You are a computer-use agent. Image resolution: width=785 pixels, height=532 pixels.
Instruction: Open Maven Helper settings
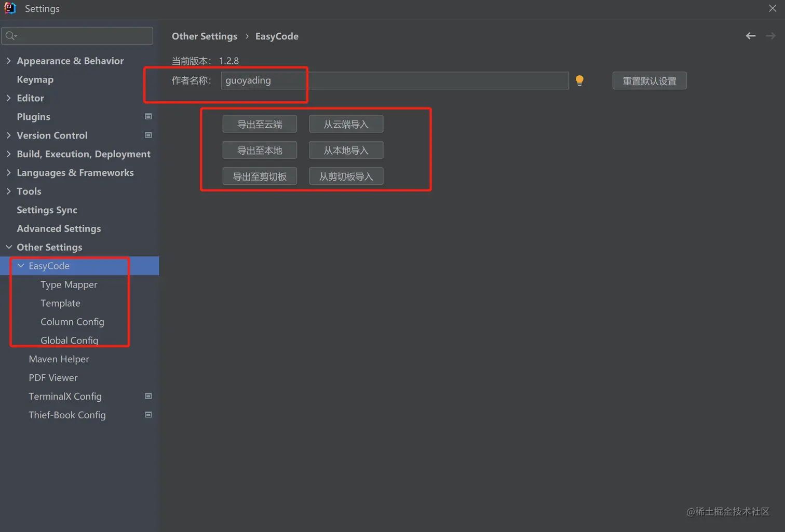coord(59,359)
